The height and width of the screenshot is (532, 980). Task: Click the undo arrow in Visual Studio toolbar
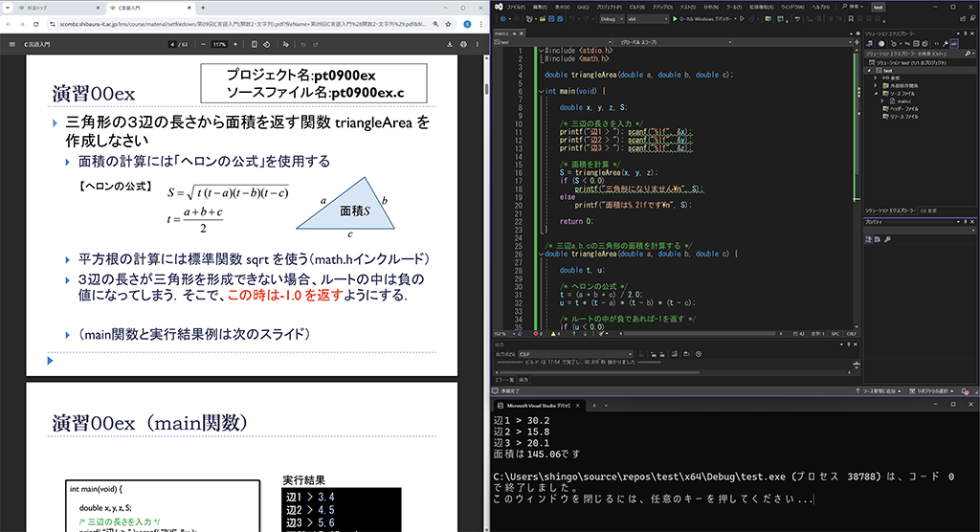point(571,19)
